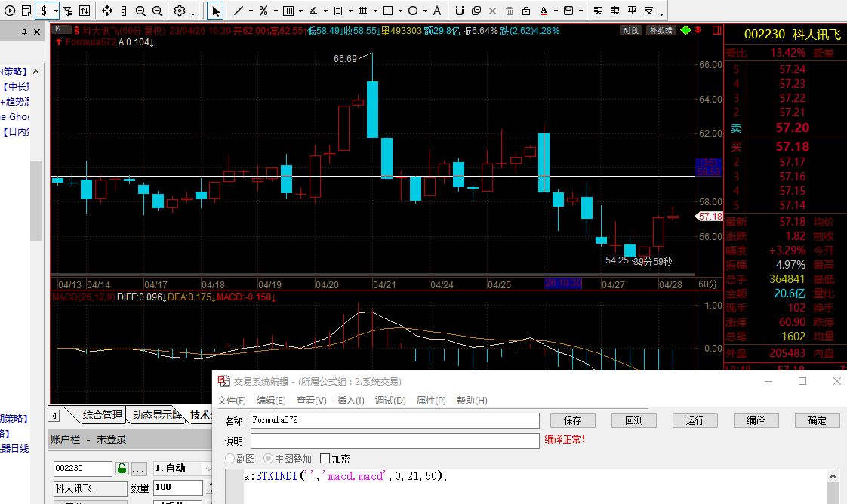Click the lock drawings padlock icon
Screen dimensions: 847x504
pyautogui.click(x=526, y=11)
